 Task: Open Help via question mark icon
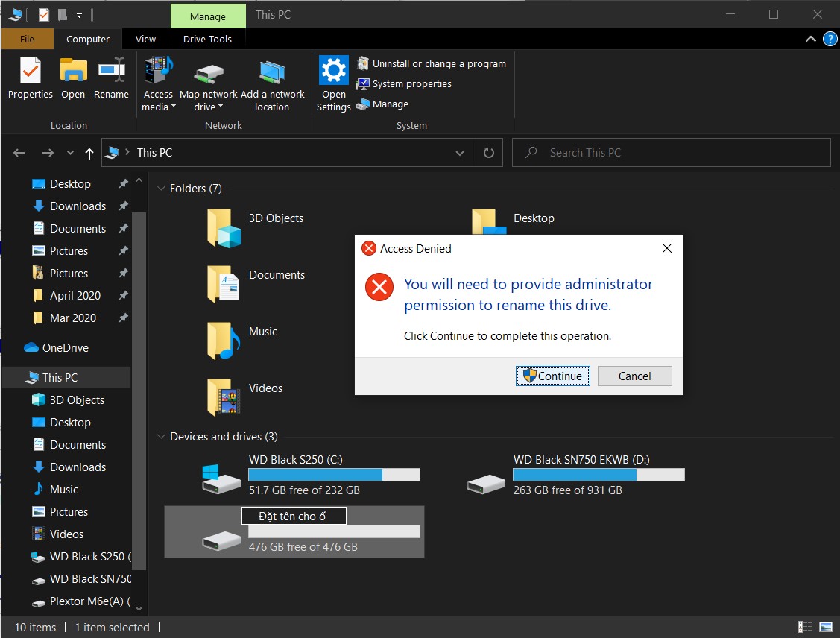tap(830, 39)
